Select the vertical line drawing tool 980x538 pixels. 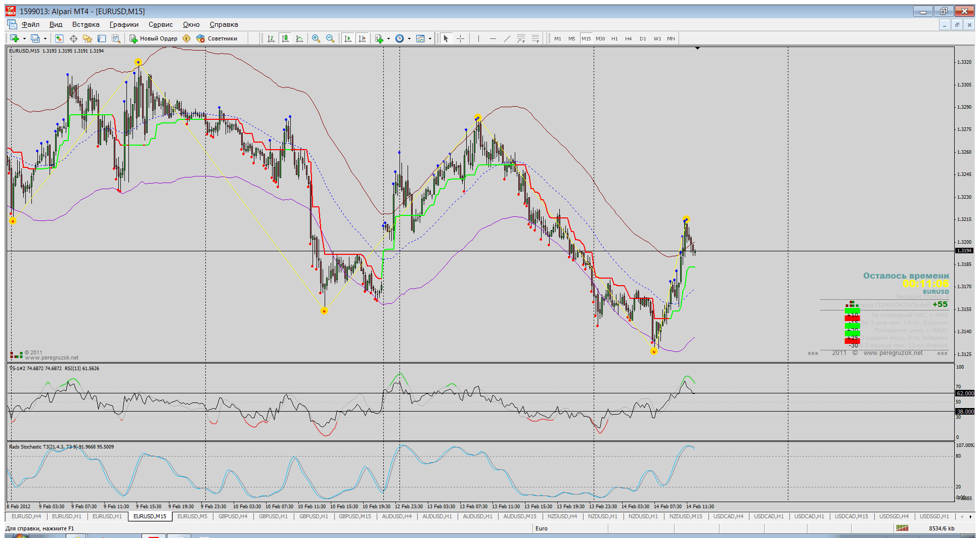point(478,38)
